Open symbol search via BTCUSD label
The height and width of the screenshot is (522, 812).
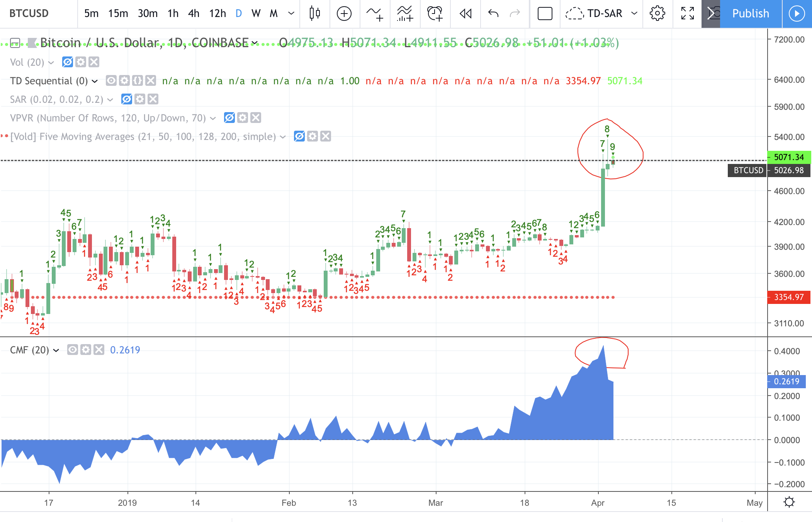tap(29, 14)
